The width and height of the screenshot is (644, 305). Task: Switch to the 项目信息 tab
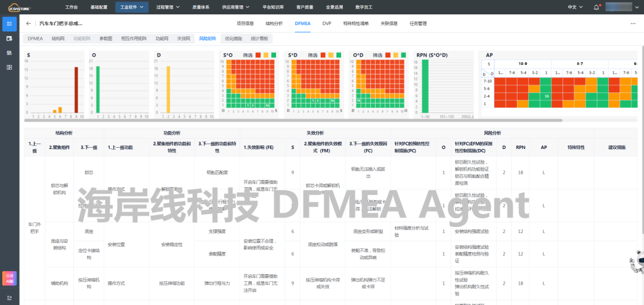click(x=245, y=24)
